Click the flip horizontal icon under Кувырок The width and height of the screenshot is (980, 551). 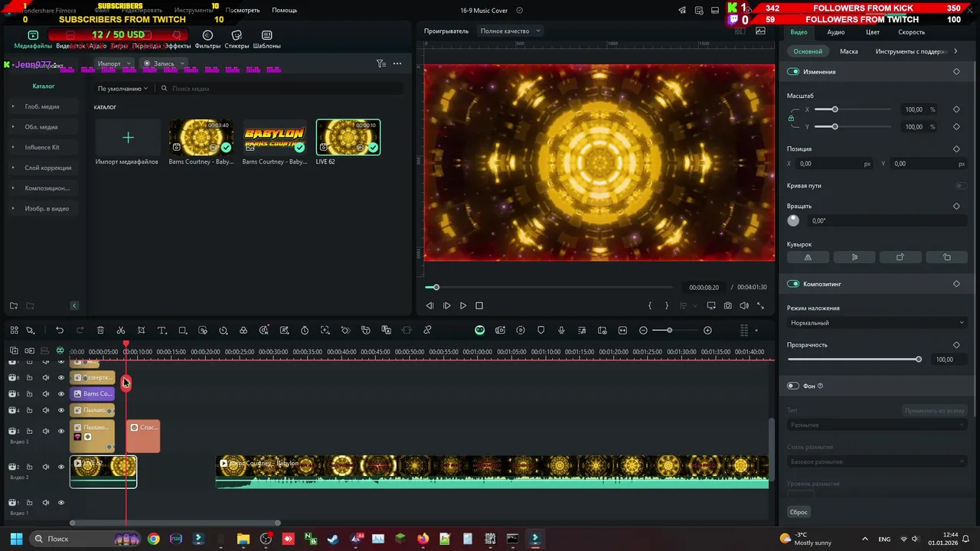[x=808, y=257]
